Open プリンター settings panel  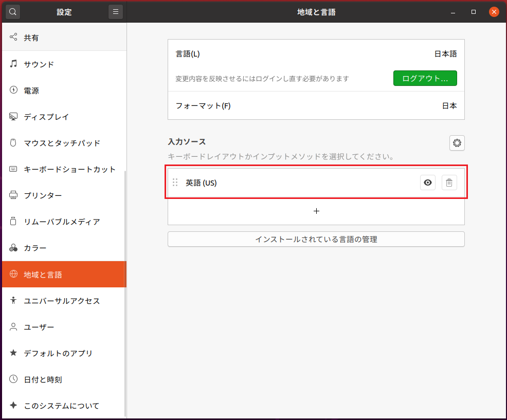tap(64, 195)
